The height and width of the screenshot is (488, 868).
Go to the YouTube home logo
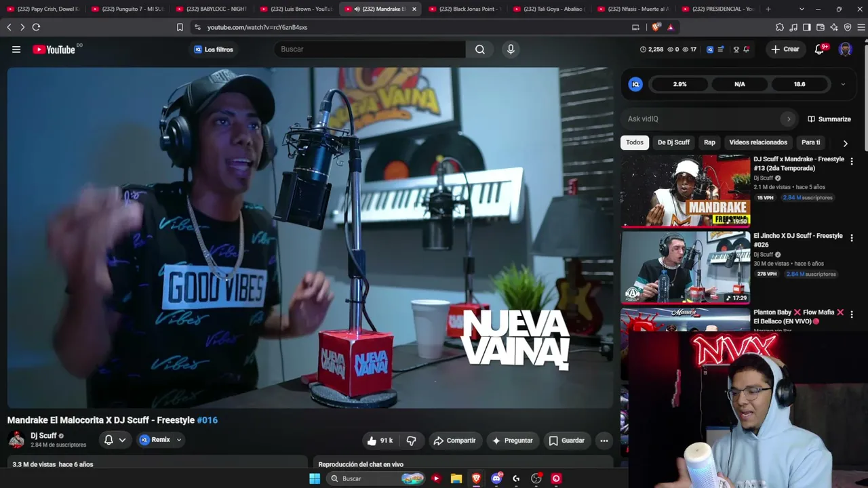54,49
